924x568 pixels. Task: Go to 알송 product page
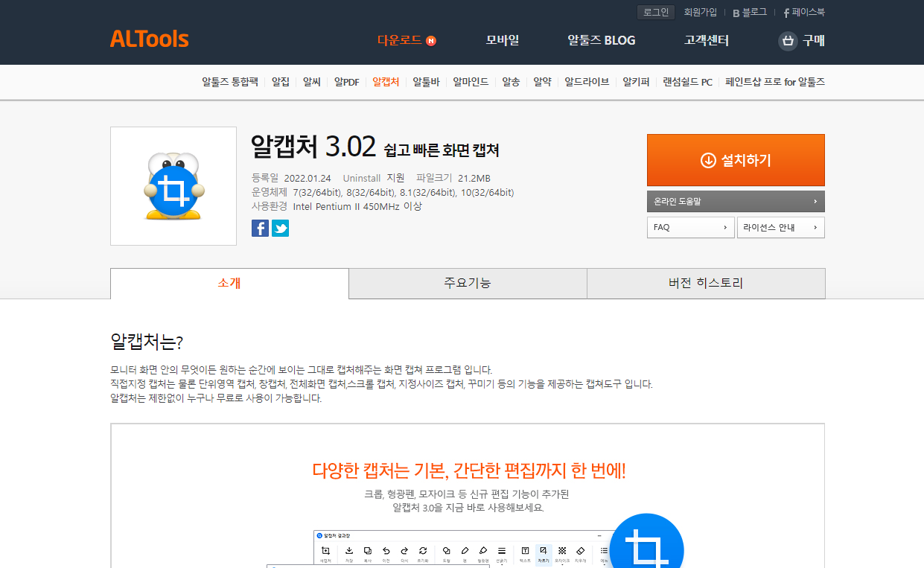511,82
